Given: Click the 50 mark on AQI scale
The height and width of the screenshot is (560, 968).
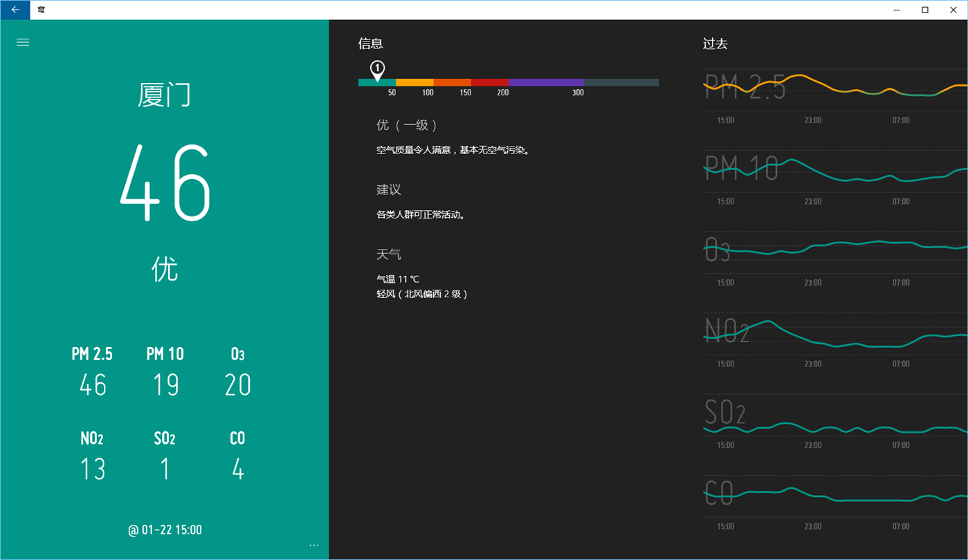Looking at the screenshot, I should pyautogui.click(x=392, y=93).
